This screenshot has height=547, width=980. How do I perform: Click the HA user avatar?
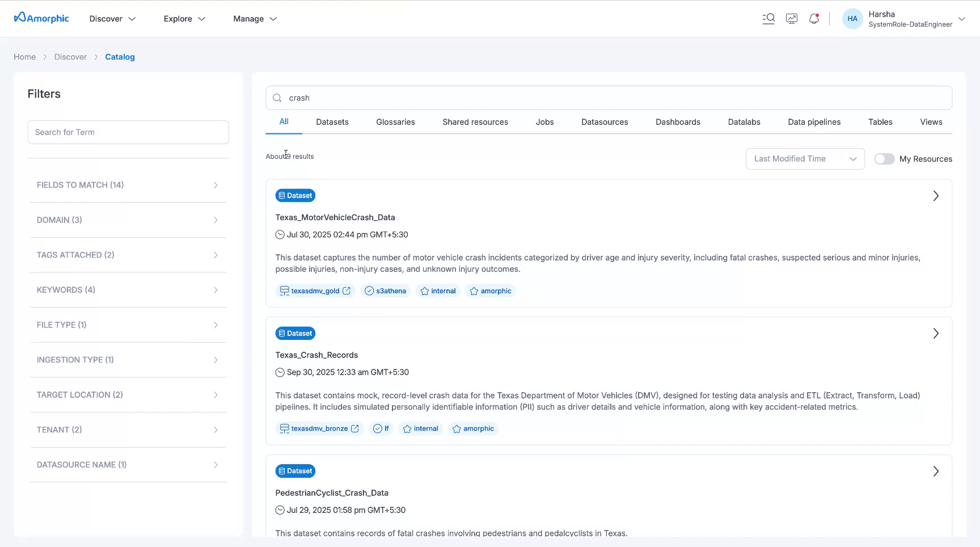(x=852, y=18)
